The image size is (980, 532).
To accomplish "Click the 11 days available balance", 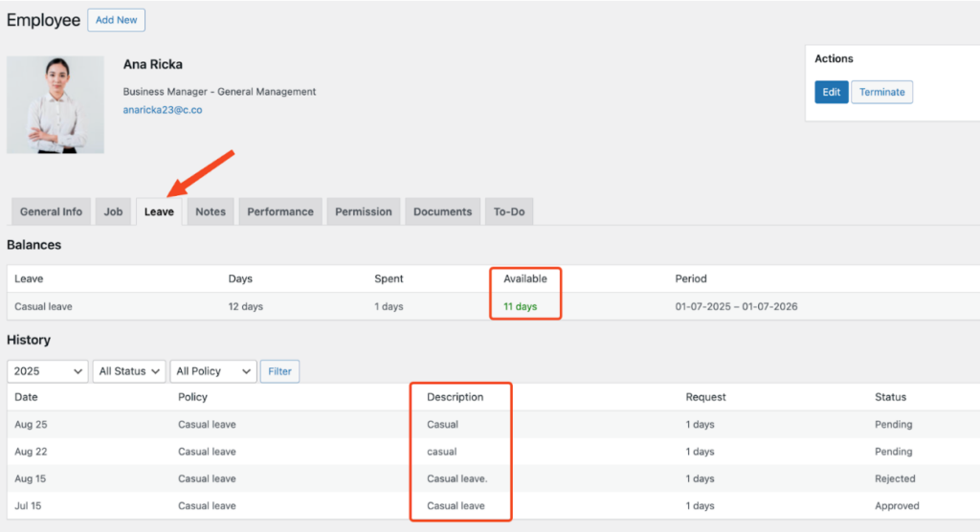I will [520, 306].
